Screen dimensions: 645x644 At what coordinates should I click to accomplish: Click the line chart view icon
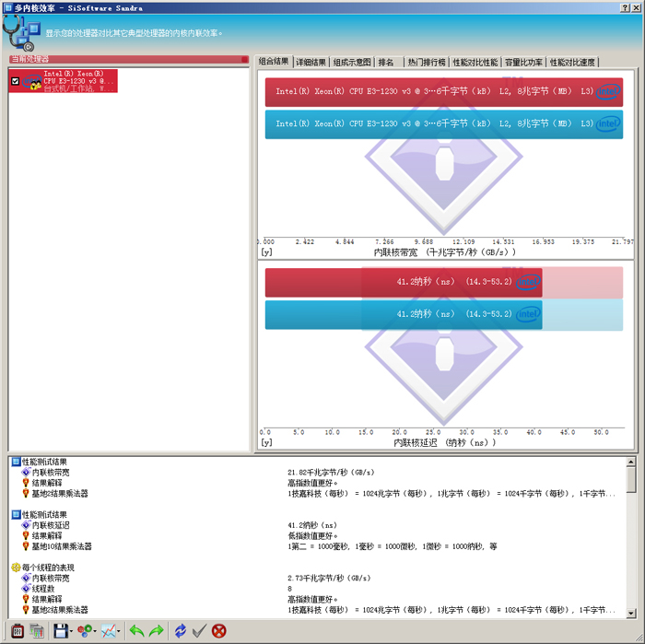[109, 631]
